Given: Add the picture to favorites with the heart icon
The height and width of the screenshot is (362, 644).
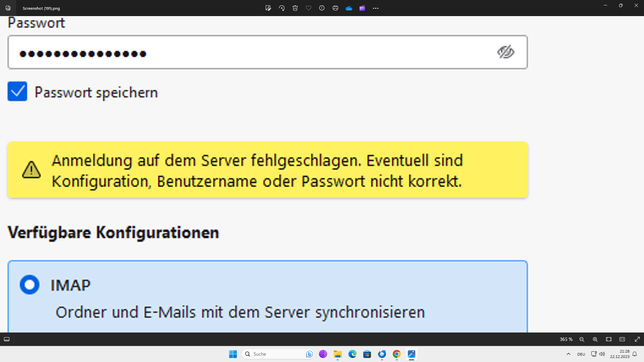Looking at the screenshot, I should [x=309, y=8].
